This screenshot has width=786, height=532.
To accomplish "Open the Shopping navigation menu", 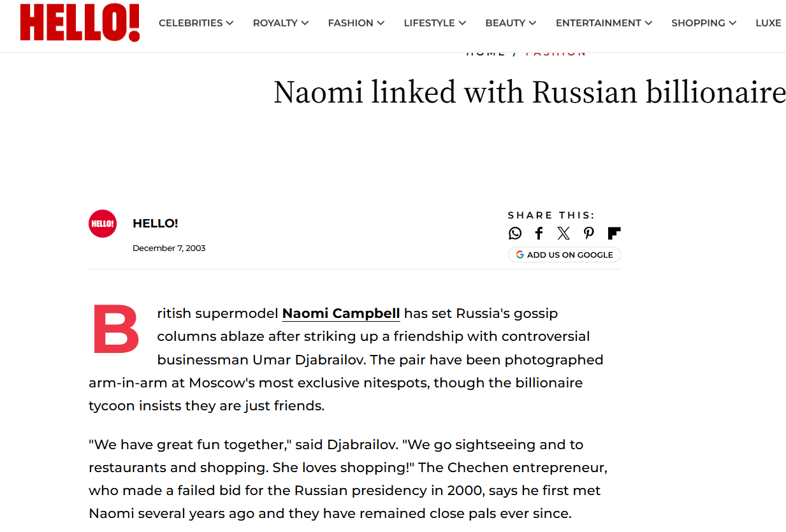I will pyautogui.click(x=703, y=23).
